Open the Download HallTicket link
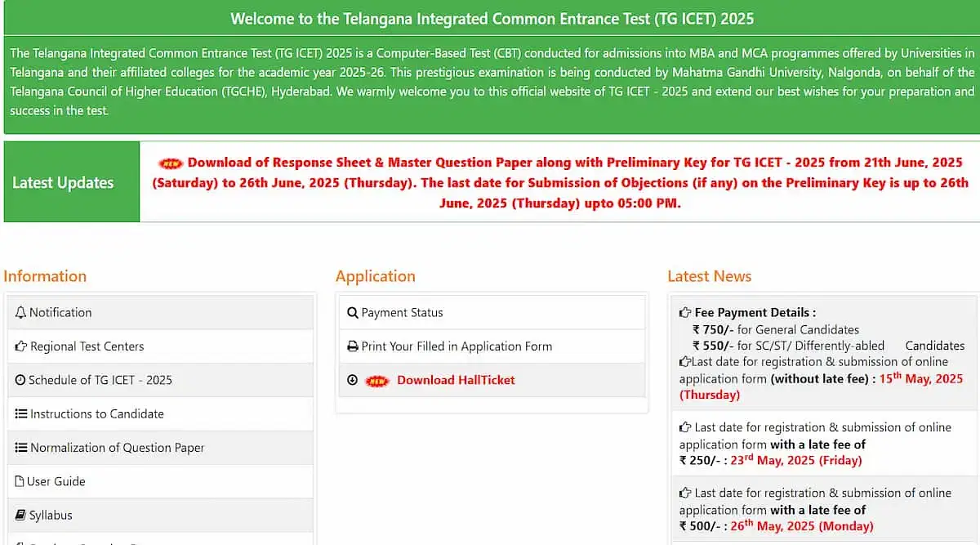 tap(456, 380)
